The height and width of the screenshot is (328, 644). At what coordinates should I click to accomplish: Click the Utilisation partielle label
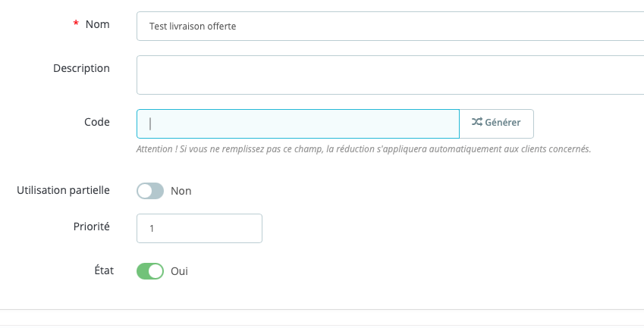63,190
